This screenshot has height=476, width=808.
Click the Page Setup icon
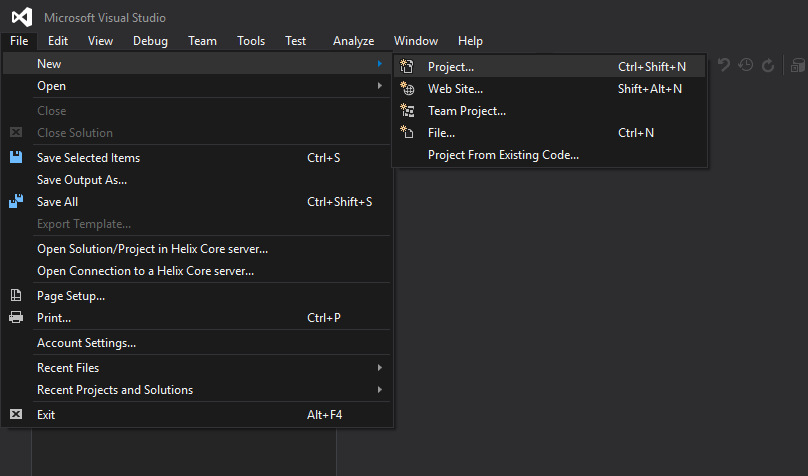click(16, 295)
